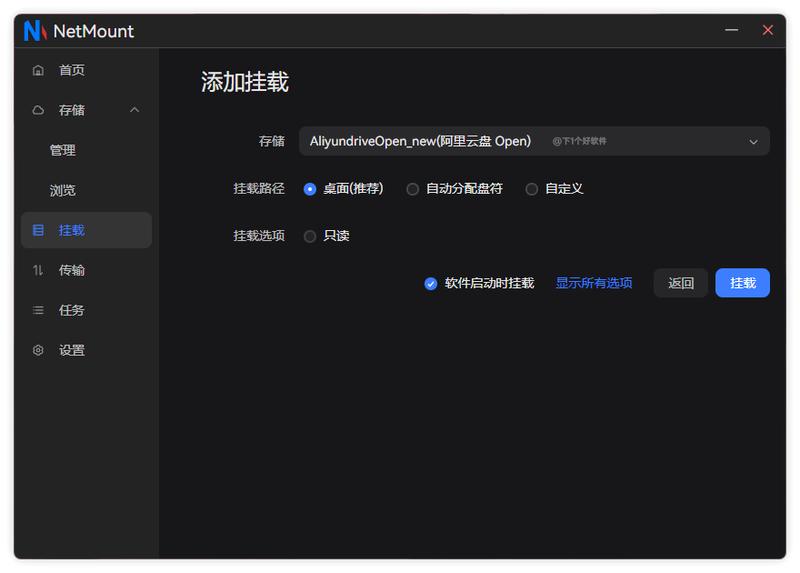Click the blue 挂载 button
This screenshot has width=800, height=573.
point(742,283)
